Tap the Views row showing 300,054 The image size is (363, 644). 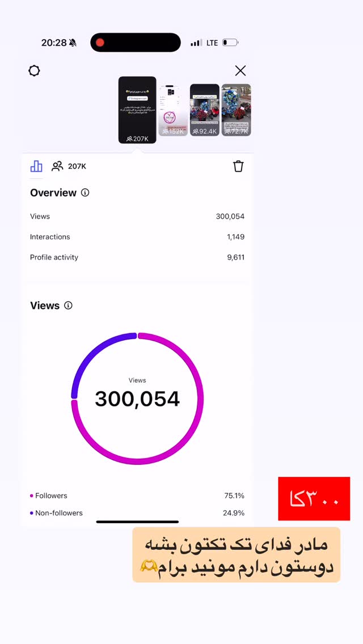point(137,217)
